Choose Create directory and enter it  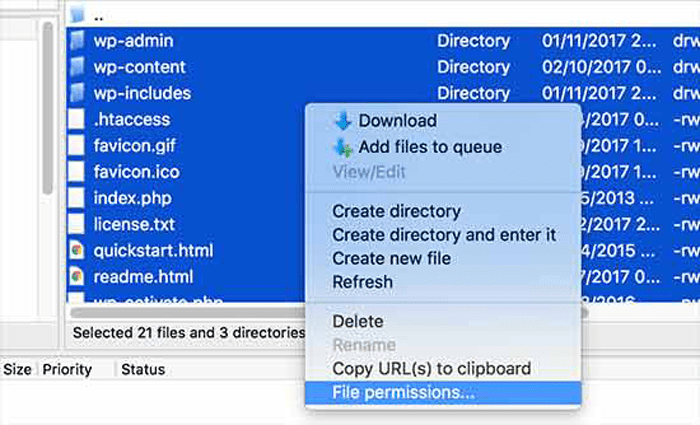click(444, 235)
